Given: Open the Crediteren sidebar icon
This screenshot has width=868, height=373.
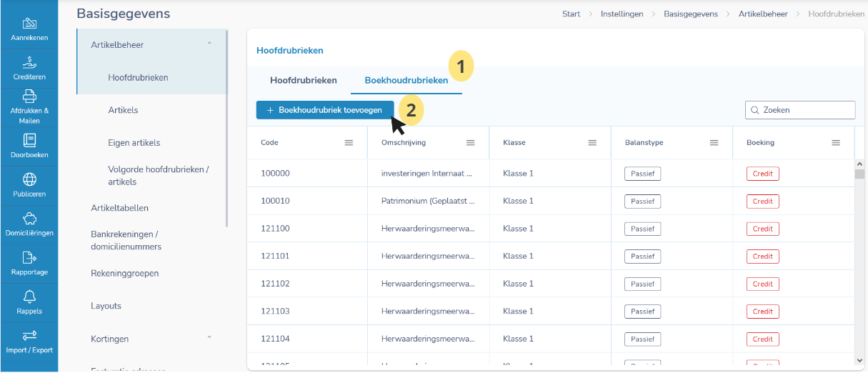Looking at the screenshot, I should [x=29, y=62].
